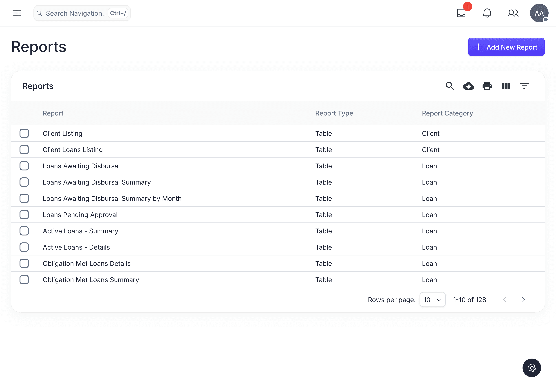Open the inbox with one notification
Image resolution: width=556 pixels, height=392 pixels.
[461, 13]
